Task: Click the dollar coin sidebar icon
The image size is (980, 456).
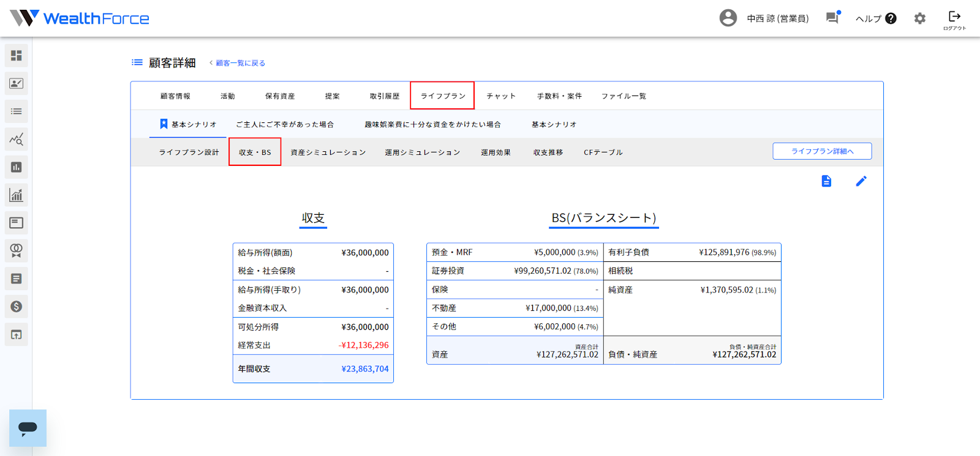Action: [17, 307]
